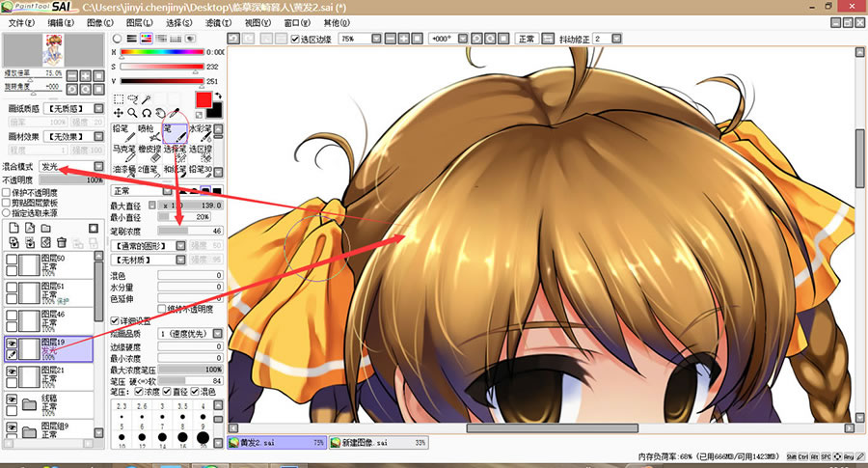Select the 笔 pen brush tool

pyautogui.click(x=175, y=133)
